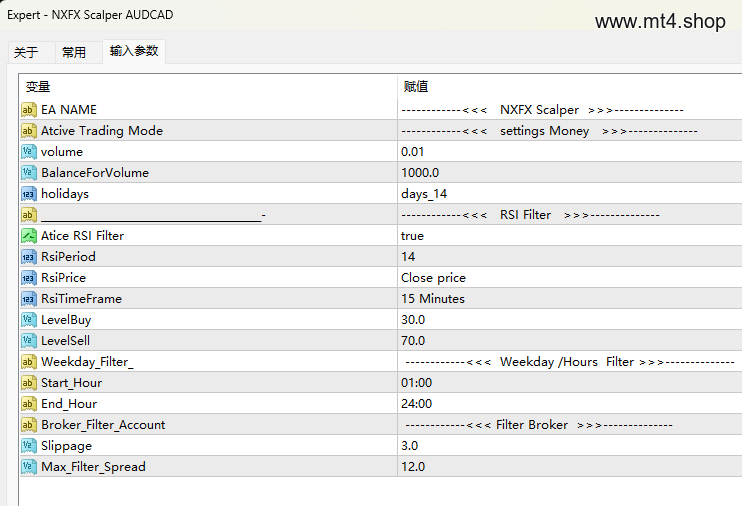742x506 pixels.
Task: Select the LevelSell variable label
Action: pyautogui.click(x=65, y=341)
